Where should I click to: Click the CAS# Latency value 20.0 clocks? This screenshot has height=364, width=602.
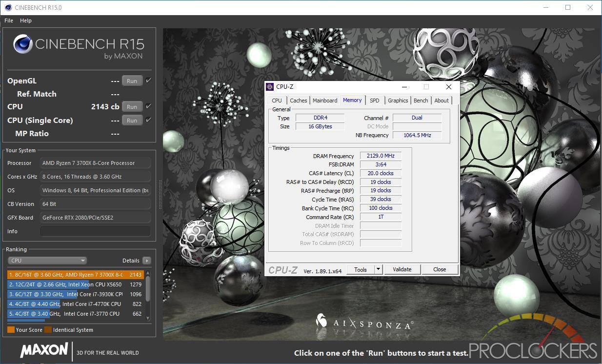[381, 173]
